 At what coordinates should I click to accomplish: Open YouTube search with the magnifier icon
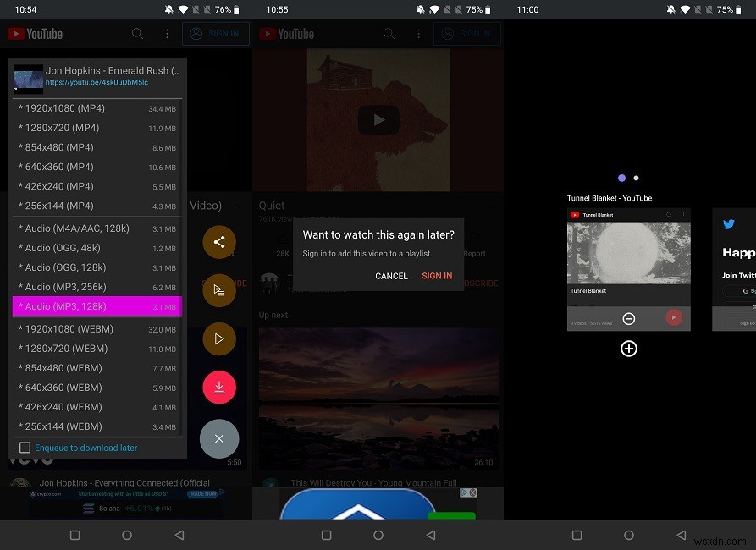pos(137,33)
